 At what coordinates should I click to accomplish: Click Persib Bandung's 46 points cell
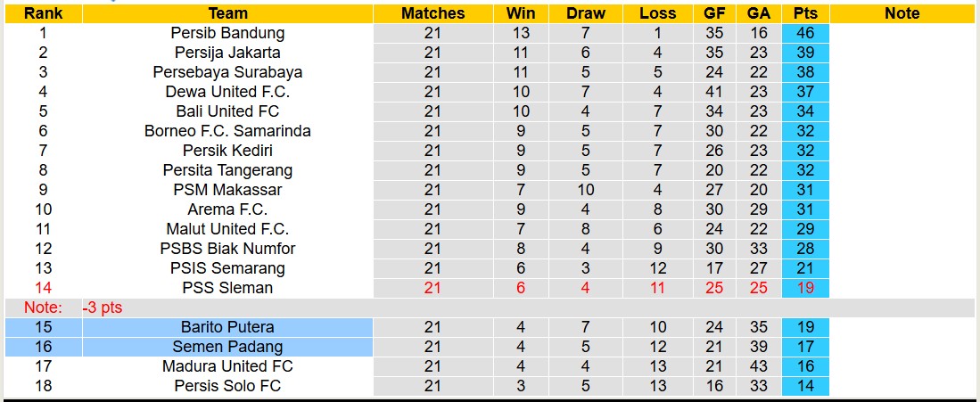[805, 33]
